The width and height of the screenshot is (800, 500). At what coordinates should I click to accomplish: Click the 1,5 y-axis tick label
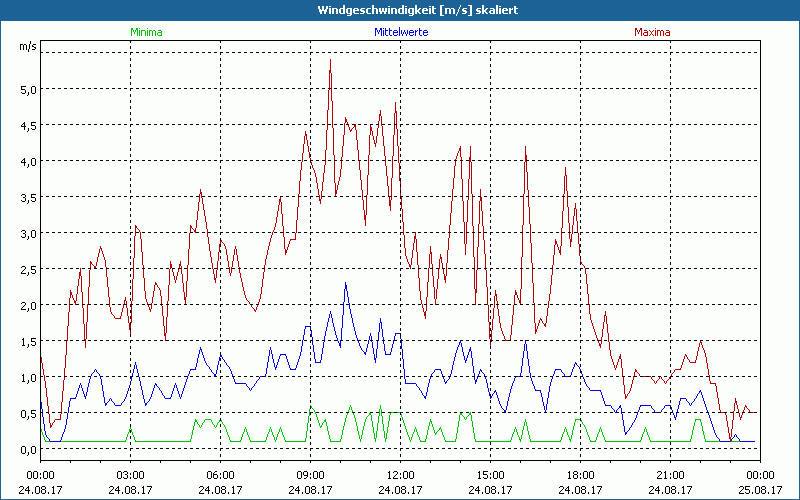[x=28, y=341]
